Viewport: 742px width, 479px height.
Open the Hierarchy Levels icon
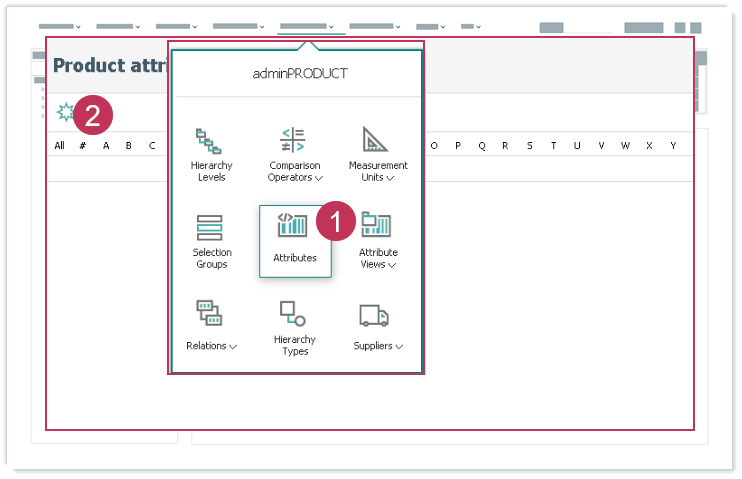pyautogui.click(x=210, y=140)
